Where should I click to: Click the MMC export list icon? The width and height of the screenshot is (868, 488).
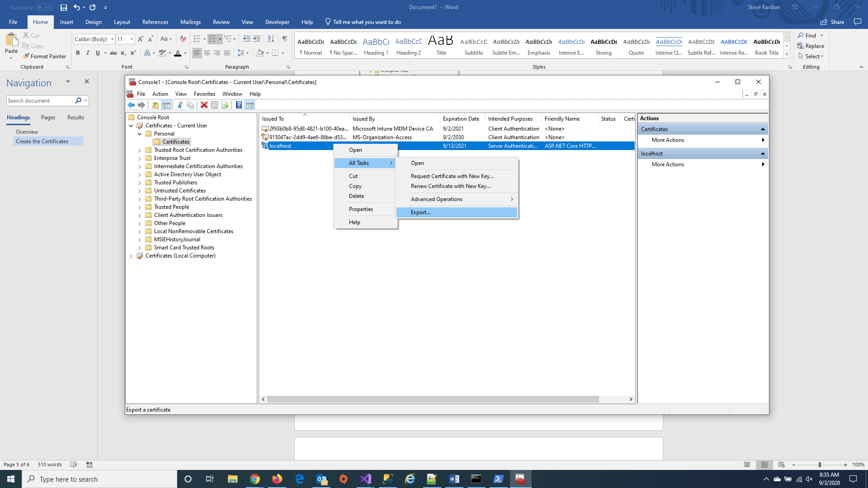tap(225, 105)
